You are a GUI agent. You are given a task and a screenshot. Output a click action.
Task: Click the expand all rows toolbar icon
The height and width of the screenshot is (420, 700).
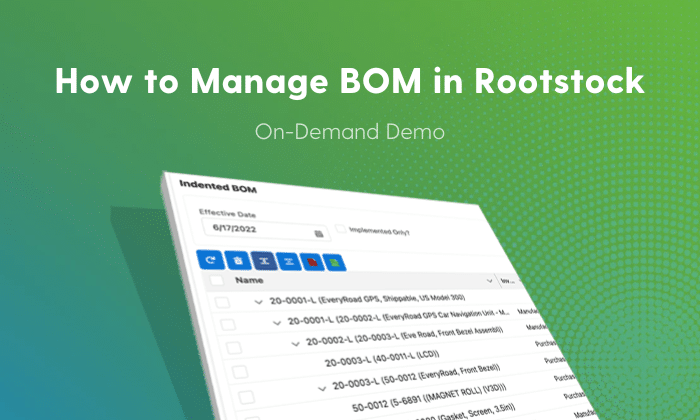click(x=264, y=261)
